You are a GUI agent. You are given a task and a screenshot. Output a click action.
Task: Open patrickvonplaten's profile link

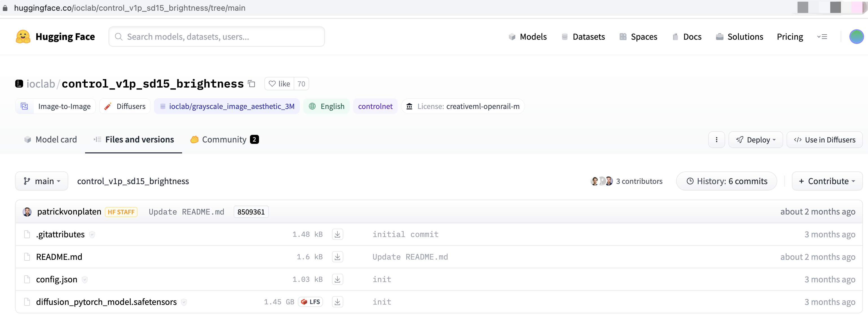pyautogui.click(x=69, y=211)
